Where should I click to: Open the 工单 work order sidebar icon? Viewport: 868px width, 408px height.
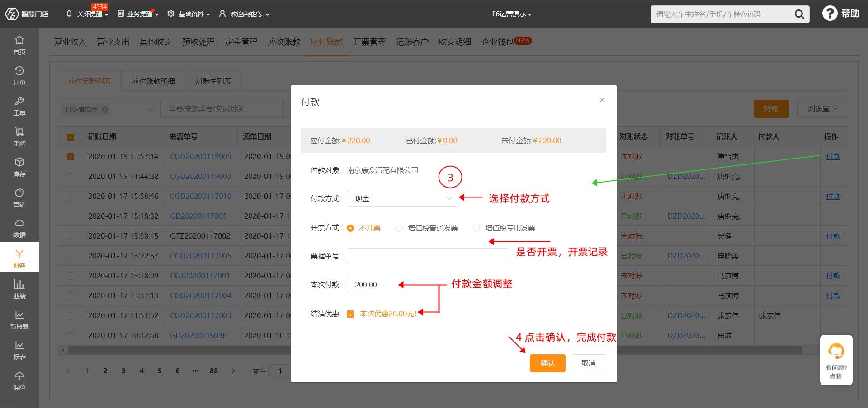pyautogui.click(x=19, y=101)
